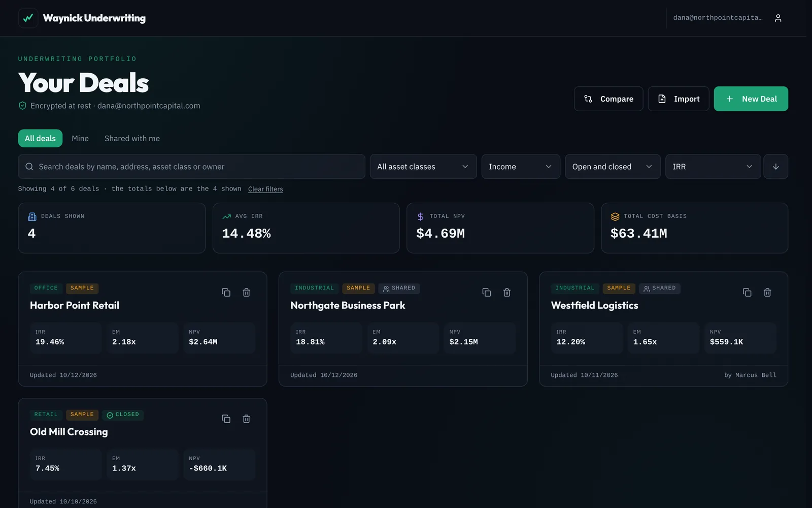This screenshot has height=508, width=812.
Task: Duplicate the Northgate Business Park deal
Action: click(487, 293)
